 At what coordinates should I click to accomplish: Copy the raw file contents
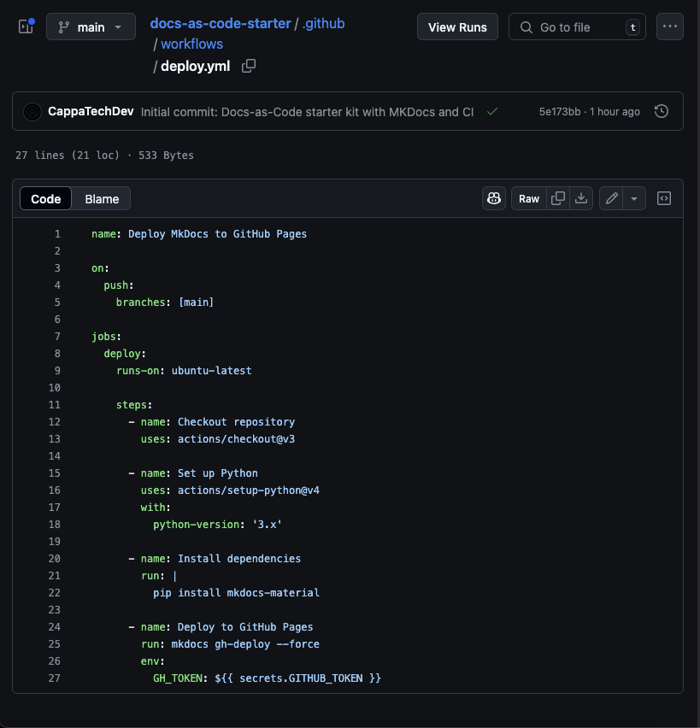coord(558,199)
